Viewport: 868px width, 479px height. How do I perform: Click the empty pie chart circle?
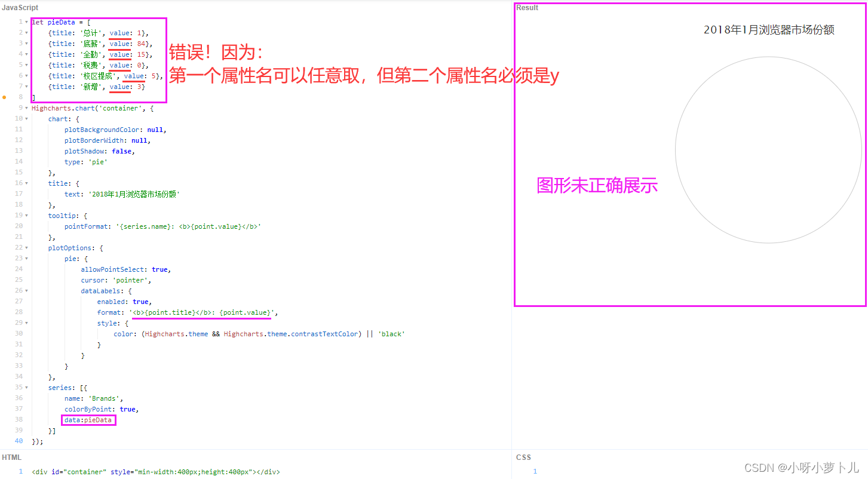pyautogui.click(x=768, y=151)
